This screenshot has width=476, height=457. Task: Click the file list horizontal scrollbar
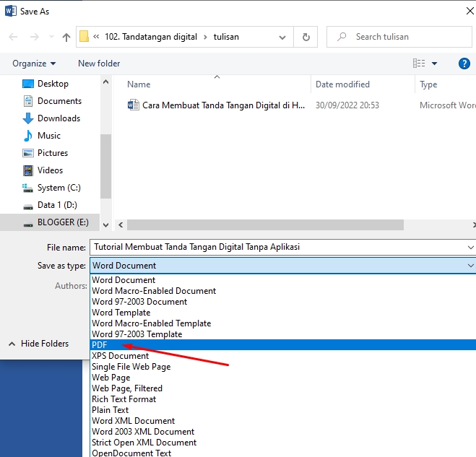coord(265,225)
